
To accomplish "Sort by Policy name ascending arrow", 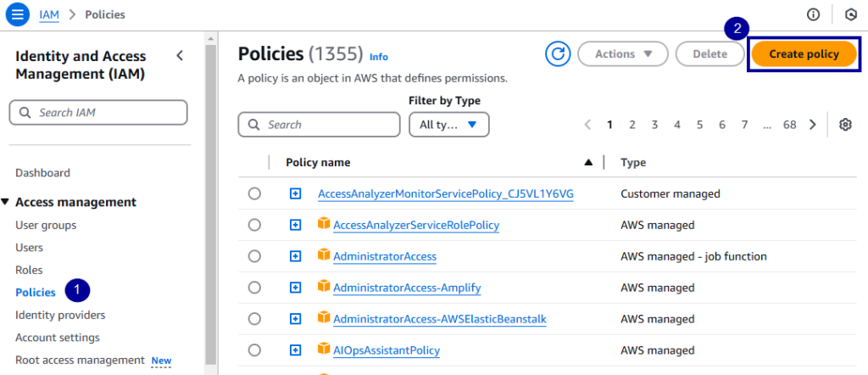I will click(x=589, y=162).
